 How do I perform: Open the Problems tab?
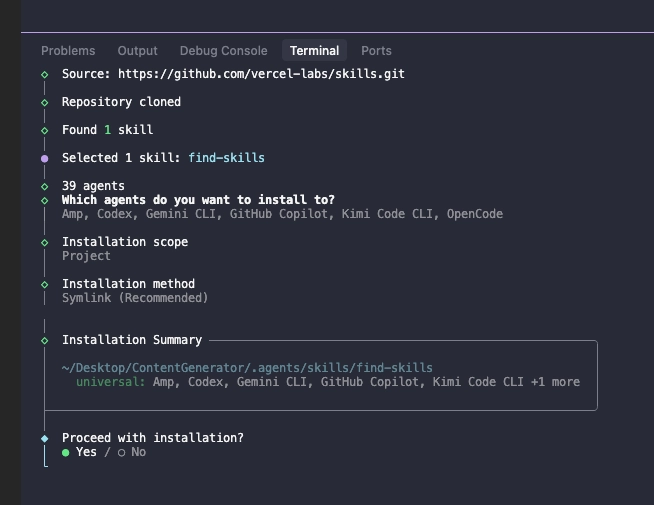(x=68, y=51)
